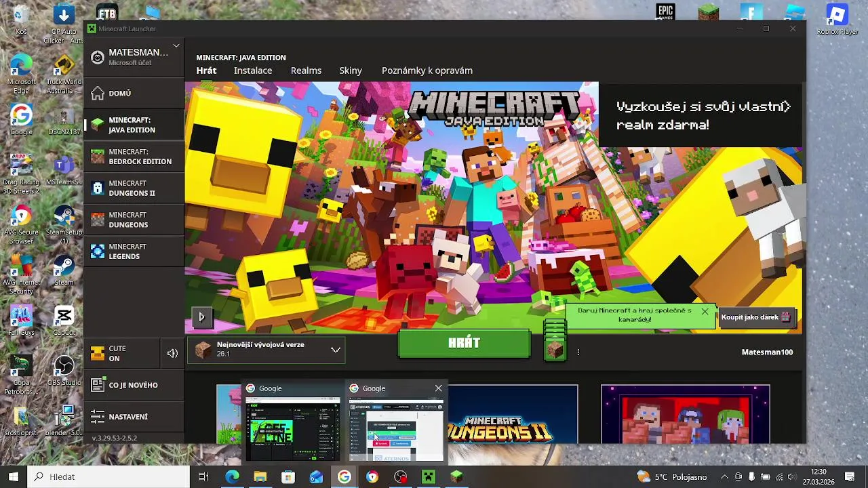This screenshot has height=488, width=868.
Task: Open the three-dot menu beside Hrát
Action: click(578, 352)
